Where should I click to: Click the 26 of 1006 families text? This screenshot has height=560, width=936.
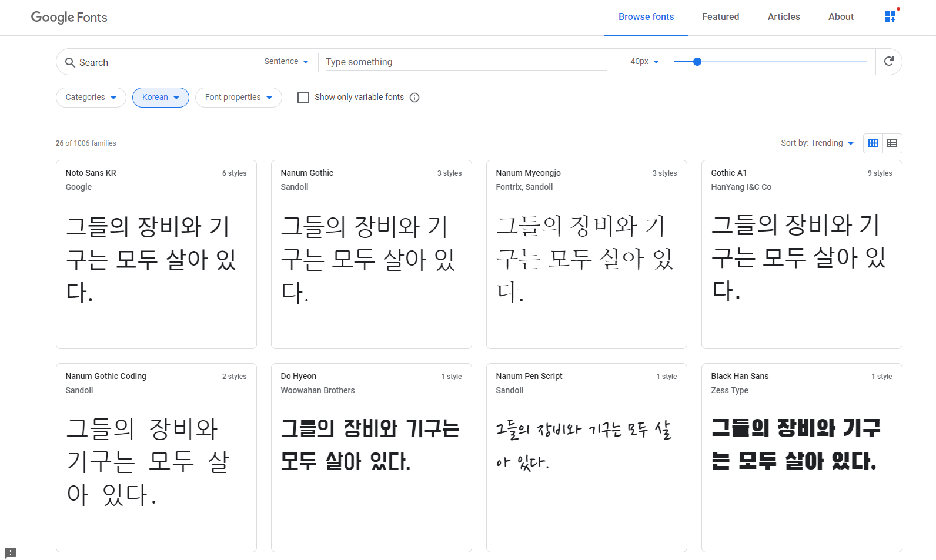coord(86,143)
